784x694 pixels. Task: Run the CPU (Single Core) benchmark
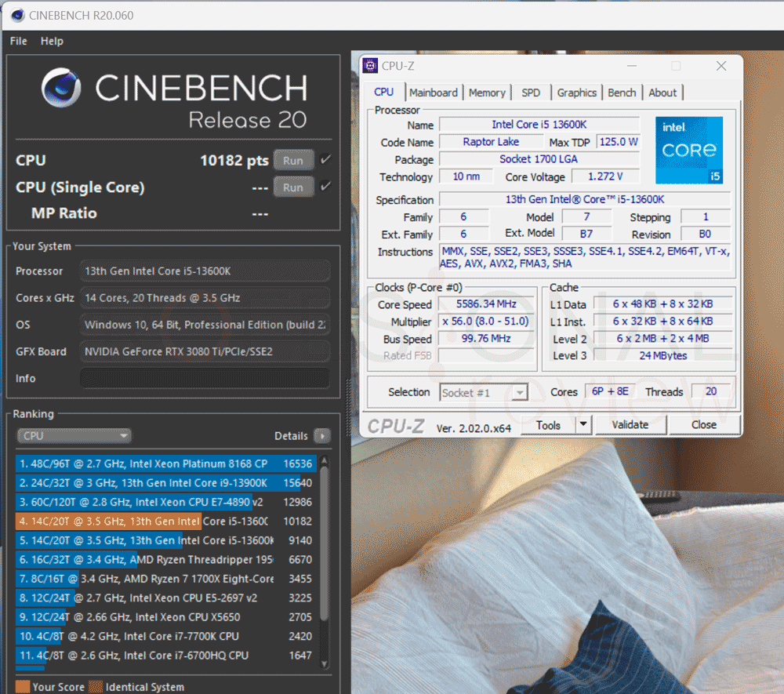pyautogui.click(x=293, y=187)
